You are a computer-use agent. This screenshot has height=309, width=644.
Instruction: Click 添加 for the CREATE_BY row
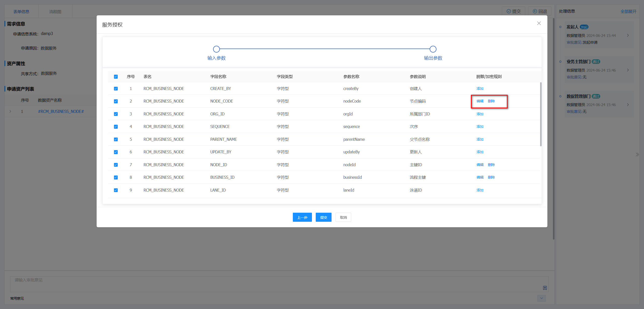tap(480, 89)
